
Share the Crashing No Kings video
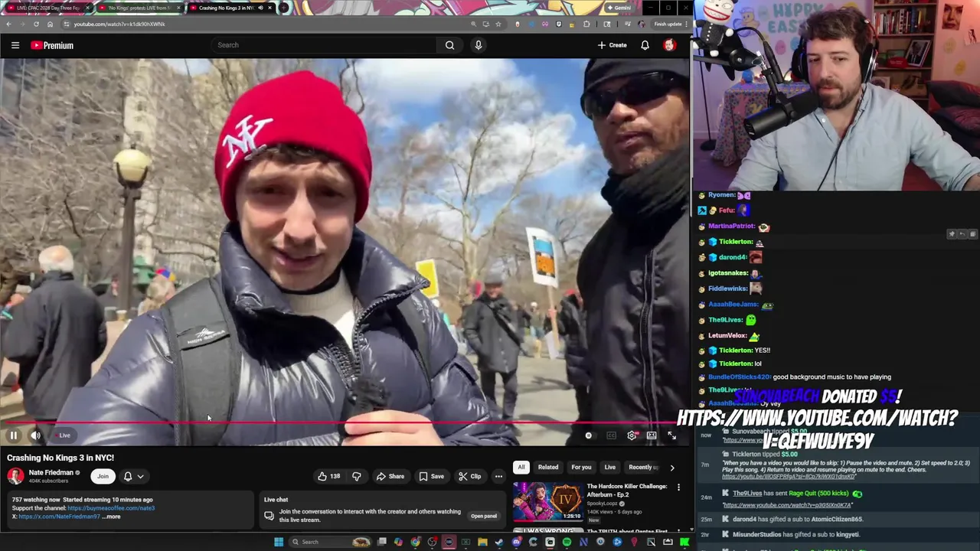click(x=390, y=476)
